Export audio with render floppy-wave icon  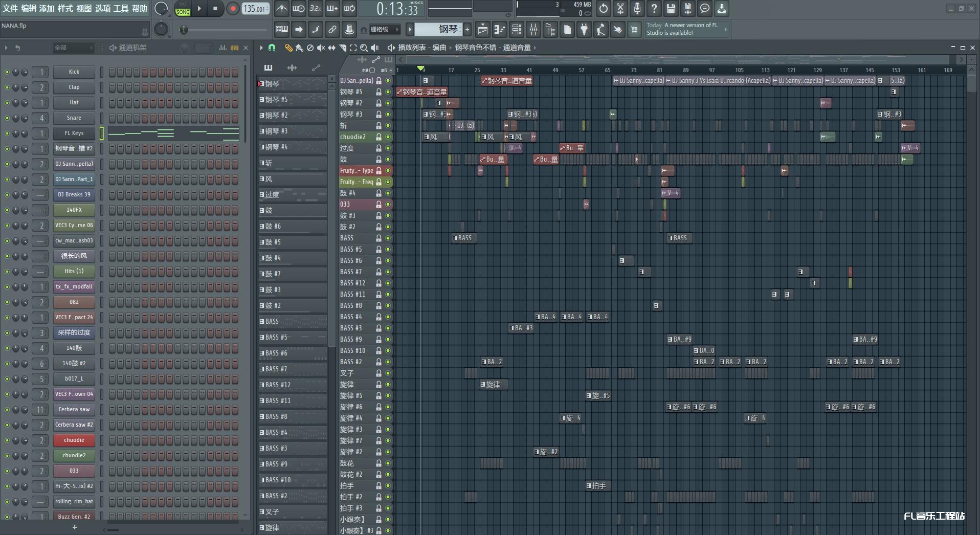pyautogui.click(x=688, y=9)
